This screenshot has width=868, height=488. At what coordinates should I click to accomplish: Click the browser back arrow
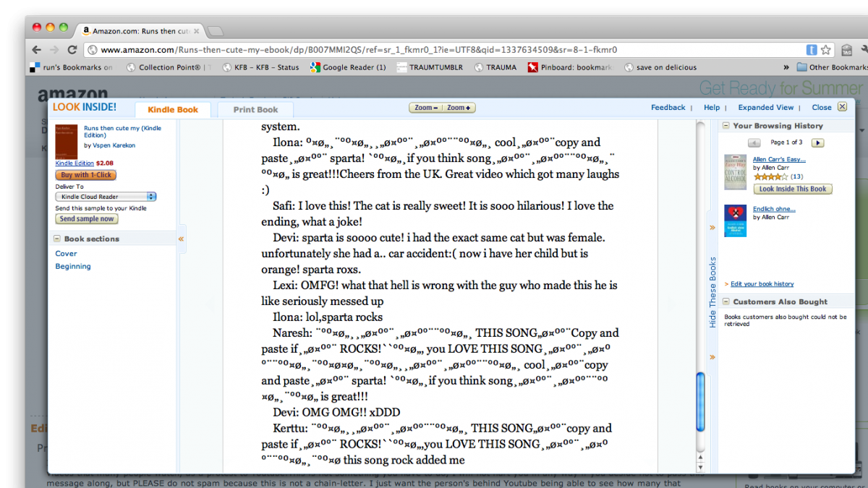[x=36, y=50]
